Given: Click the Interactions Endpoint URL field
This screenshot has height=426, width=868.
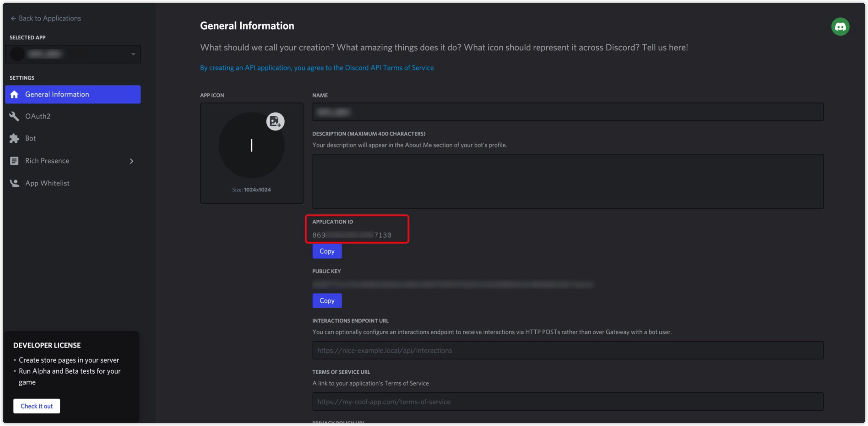Looking at the screenshot, I should (568, 350).
